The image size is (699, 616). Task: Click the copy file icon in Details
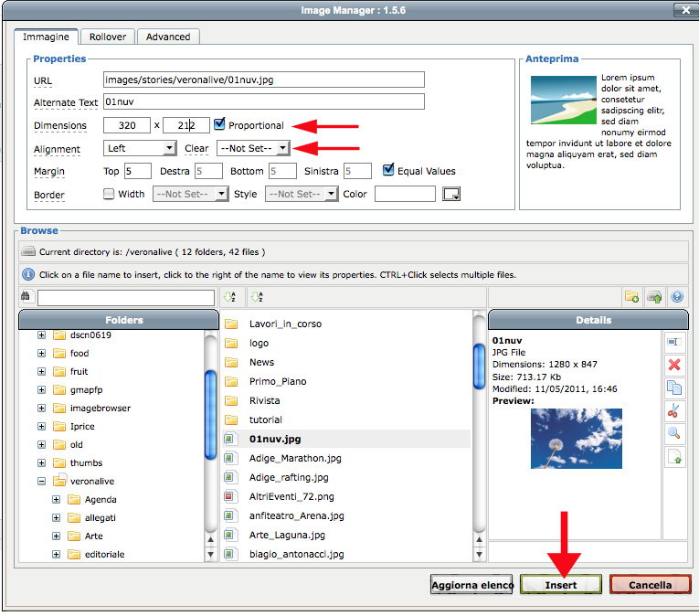[x=674, y=388]
